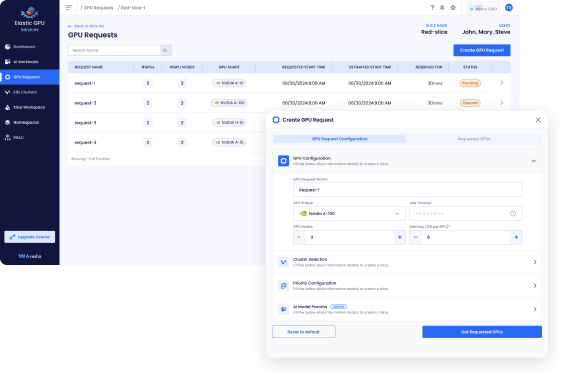Expand the AI Model Params section chevron
567x381 pixels.
[x=535, y=309]
